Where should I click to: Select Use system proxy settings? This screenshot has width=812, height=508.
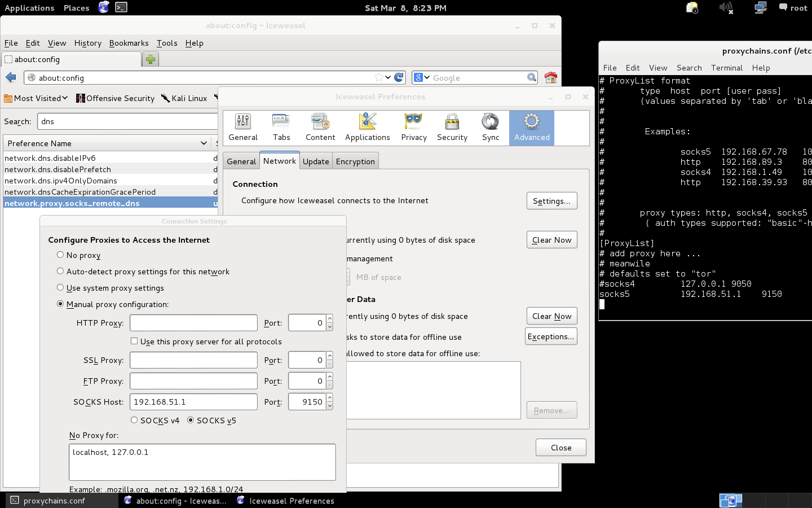(60, 287)
